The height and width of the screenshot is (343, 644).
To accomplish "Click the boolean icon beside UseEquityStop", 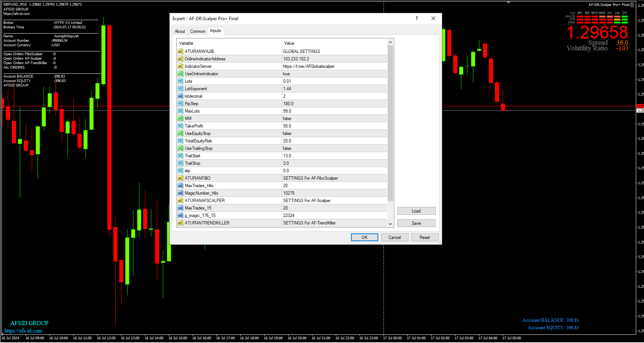I will (180, 133).
